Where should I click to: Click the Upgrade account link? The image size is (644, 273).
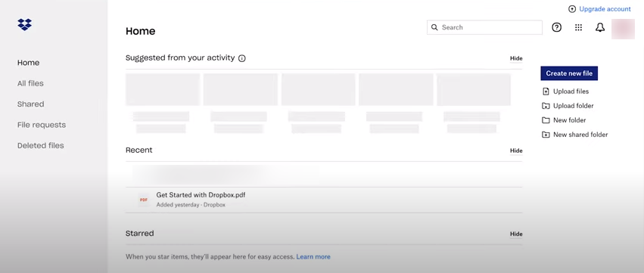pos(605,9)
